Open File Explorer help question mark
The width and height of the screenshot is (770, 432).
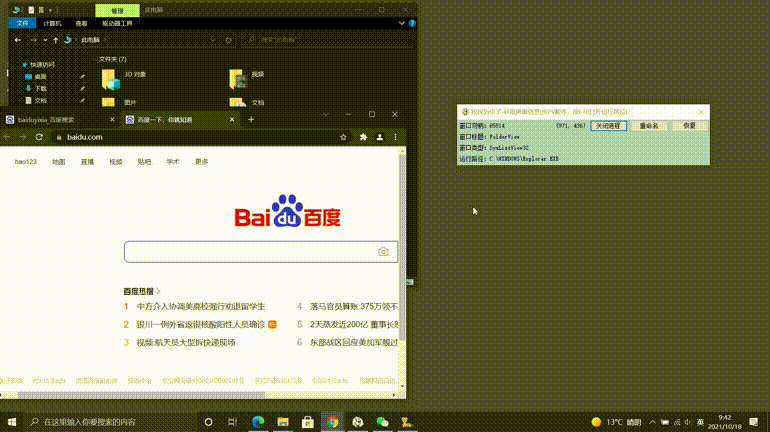click(x=412, y=23)
